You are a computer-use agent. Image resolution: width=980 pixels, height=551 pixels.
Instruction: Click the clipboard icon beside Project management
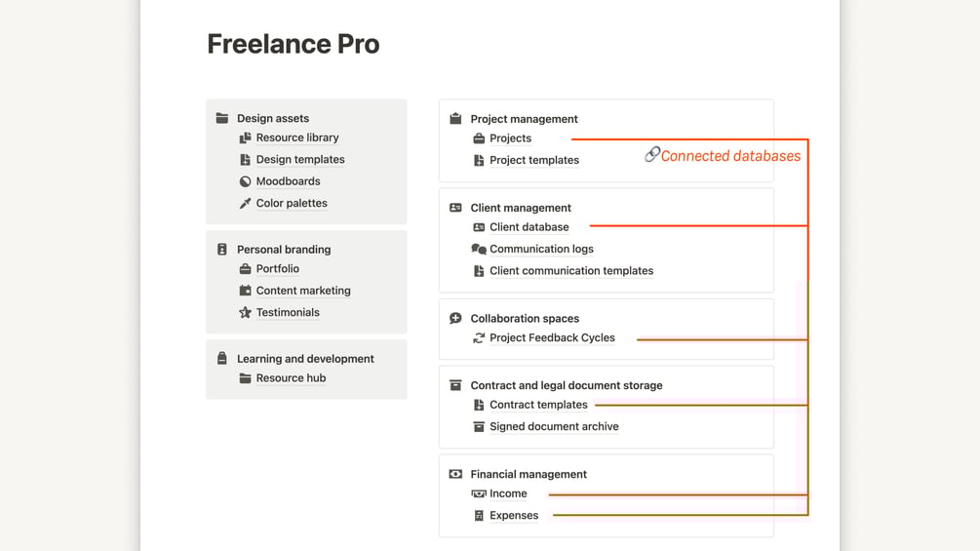pyautogui.click(x=455, y=119)
